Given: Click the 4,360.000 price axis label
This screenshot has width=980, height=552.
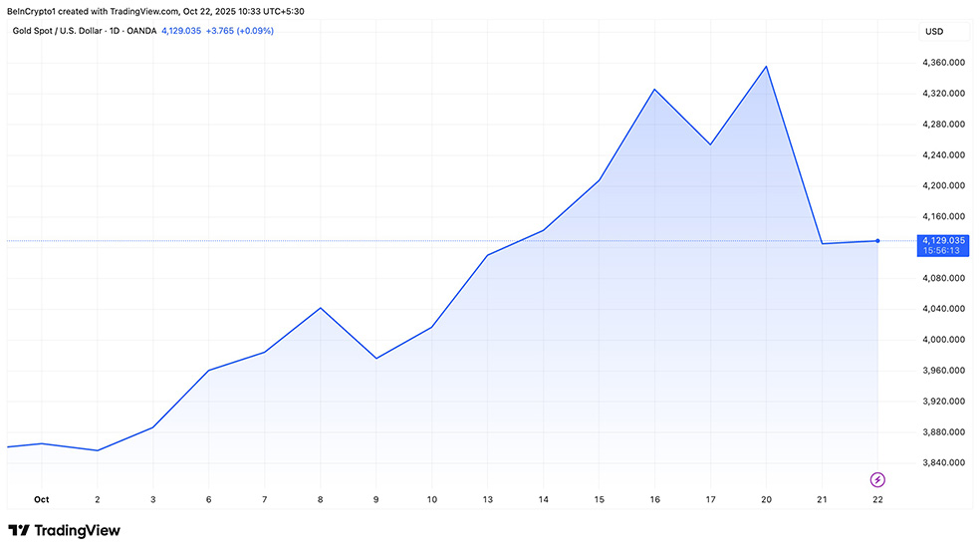Looking at the screenshot, I should pyautogui.click(x=944, y=63).
